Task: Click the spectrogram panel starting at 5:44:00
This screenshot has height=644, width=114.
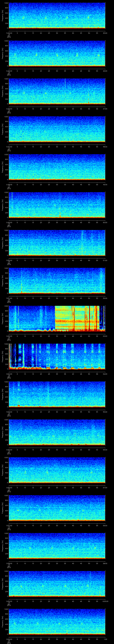Action: tap(57, 16)
